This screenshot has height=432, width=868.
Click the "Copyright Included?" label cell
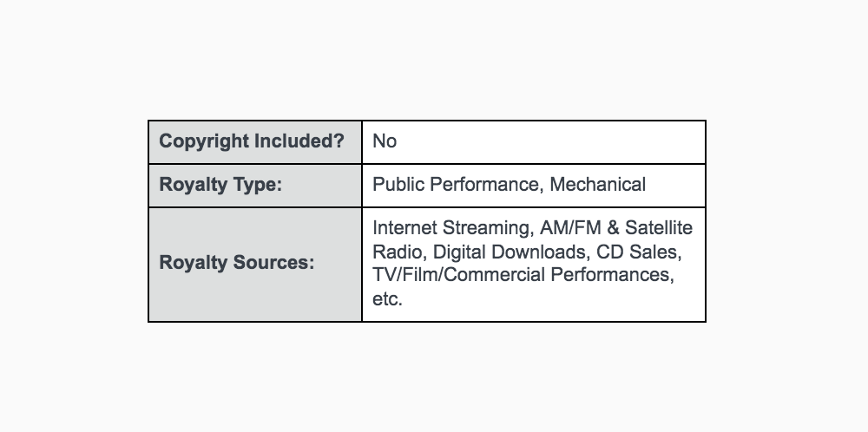(252, 141)
